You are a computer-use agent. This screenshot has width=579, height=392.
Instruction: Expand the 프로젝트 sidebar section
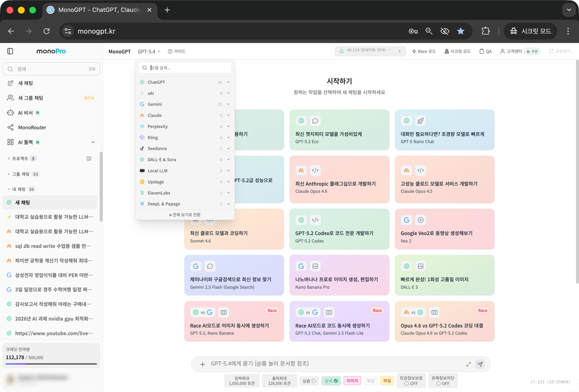[21, 158]
